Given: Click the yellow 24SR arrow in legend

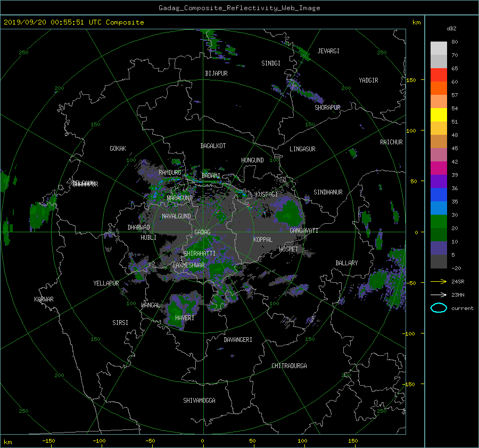Looking at the screenshot, I should tap(439, 282).
